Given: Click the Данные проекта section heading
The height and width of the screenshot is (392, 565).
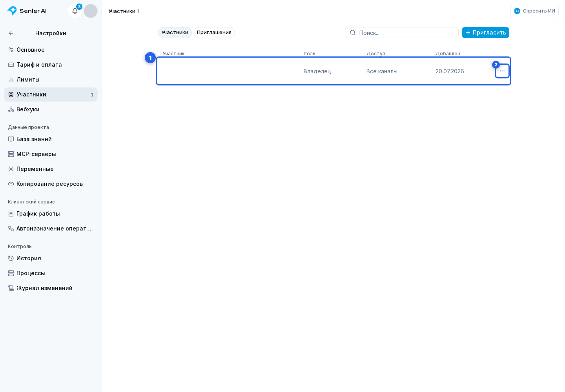Looking at the screenshot, I should point(28,127).
